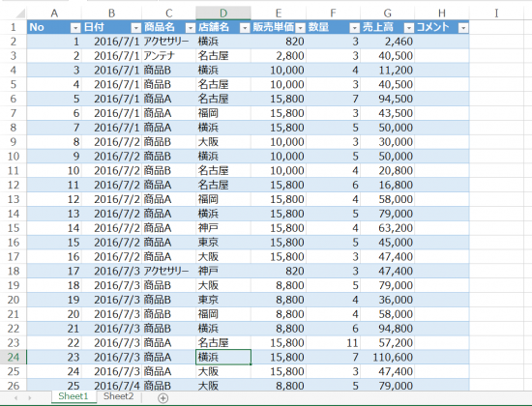Switch to the Sheet2 tab
The height and width of the screenshot is (406, 532).
118,396
